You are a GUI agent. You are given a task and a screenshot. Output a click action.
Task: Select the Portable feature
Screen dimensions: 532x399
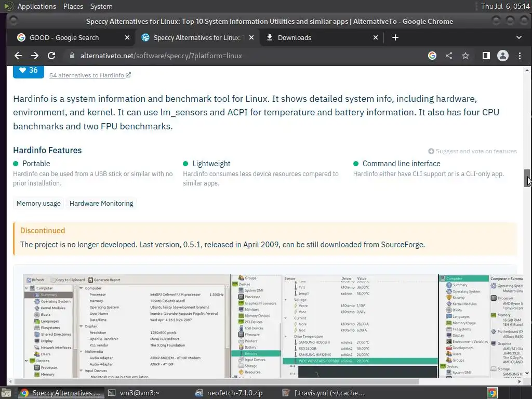tap(36, 164)
